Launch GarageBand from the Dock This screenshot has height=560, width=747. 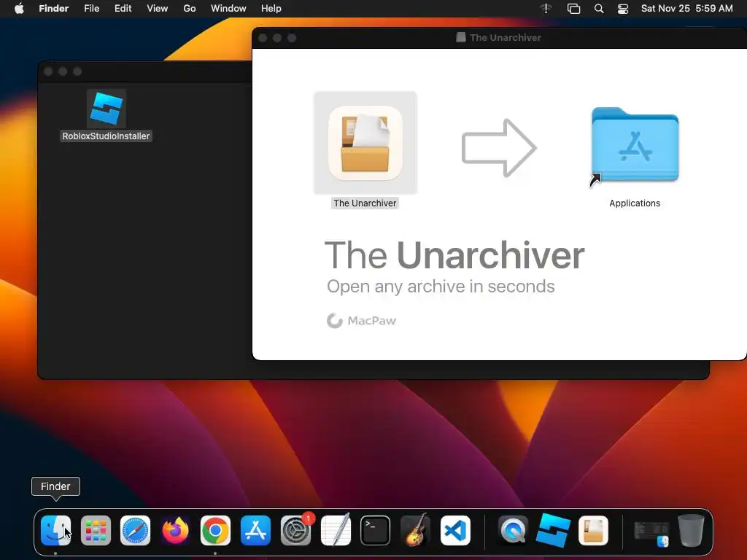[x=415, y=531]
